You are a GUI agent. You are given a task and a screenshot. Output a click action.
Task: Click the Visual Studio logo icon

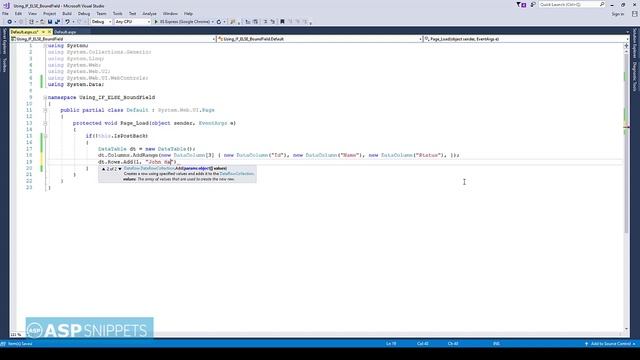[7, 6]
